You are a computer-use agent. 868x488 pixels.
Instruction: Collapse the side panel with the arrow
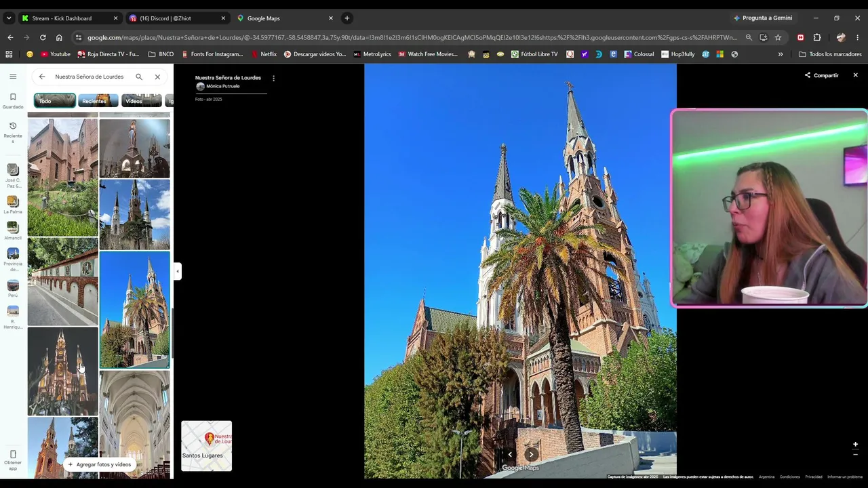[x=178, y=271]
